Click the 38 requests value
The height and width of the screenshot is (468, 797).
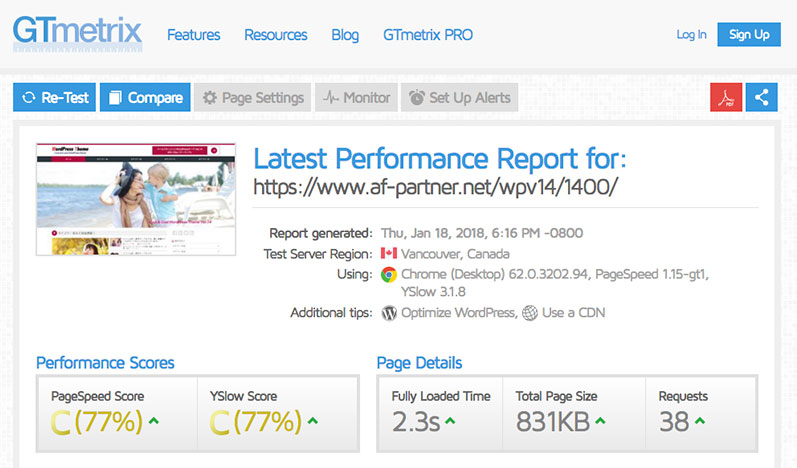674,422
